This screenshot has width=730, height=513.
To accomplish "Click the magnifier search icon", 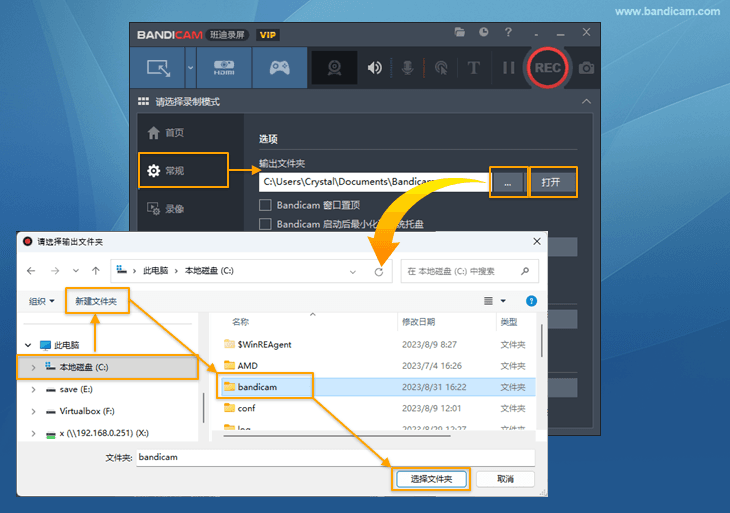I will pos(525,271).
